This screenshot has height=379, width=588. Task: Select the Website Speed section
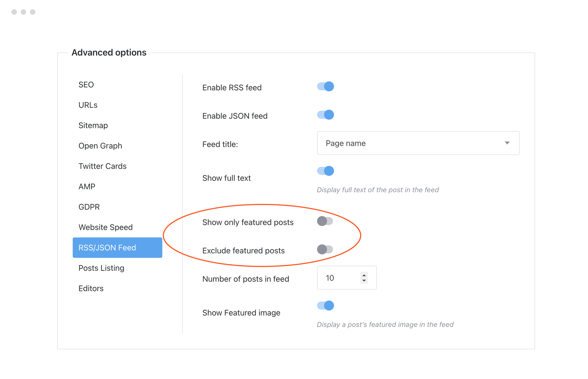[x=106, y=227]
